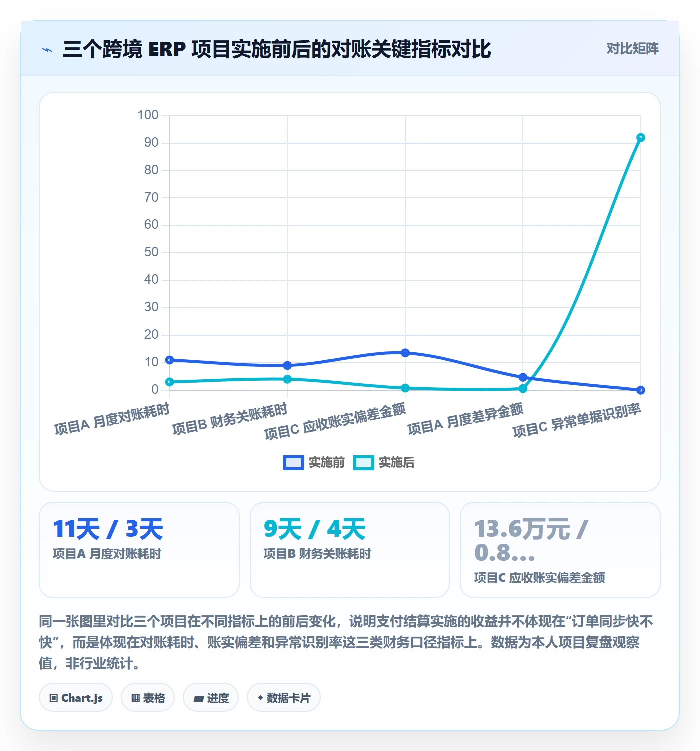Toggle the 实施后 legend color box
The image size is (700, 751).
coord(363,463)
